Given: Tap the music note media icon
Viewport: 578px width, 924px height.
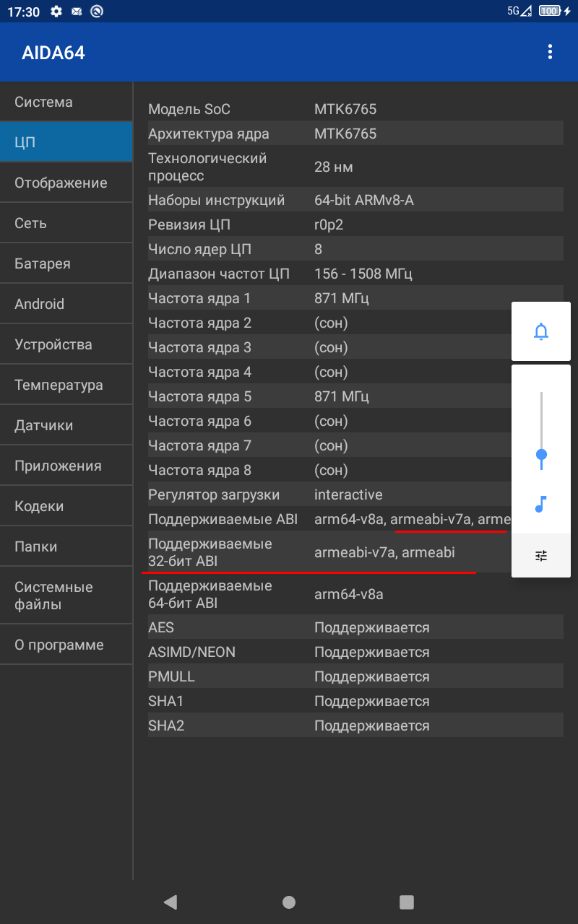Looking at the screenshot, I should click(541, 504).
